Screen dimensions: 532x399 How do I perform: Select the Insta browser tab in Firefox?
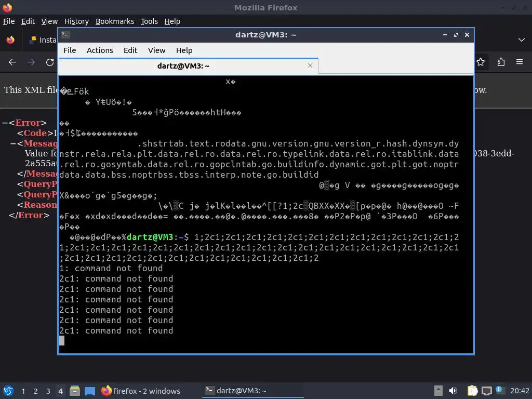click(x=43, y=40)
